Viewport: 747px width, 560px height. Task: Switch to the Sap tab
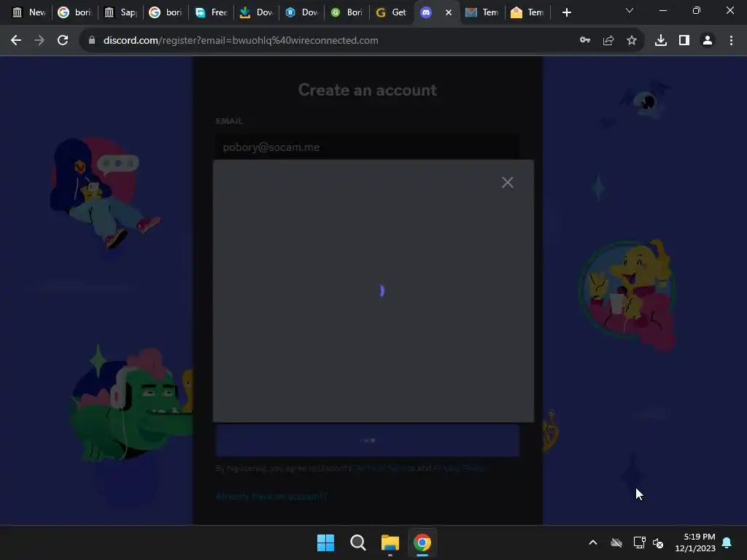(x=121, y=13)
